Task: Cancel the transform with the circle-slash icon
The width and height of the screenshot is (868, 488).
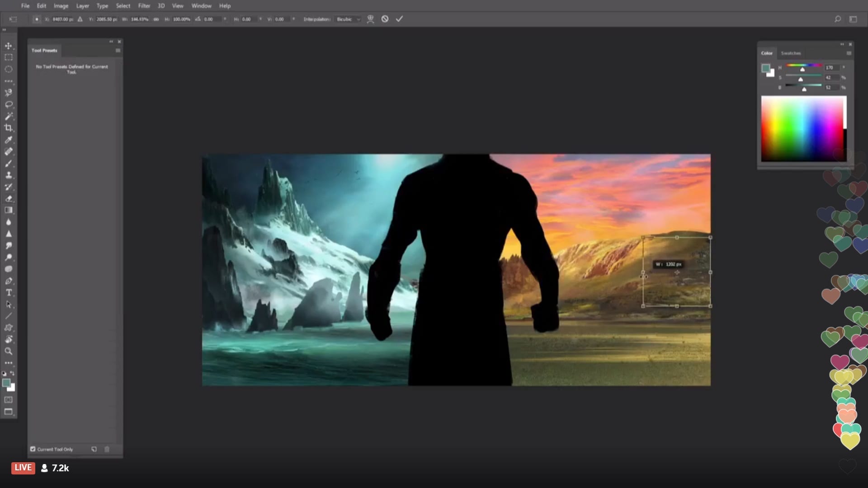Action: click(x=385, y=19)
